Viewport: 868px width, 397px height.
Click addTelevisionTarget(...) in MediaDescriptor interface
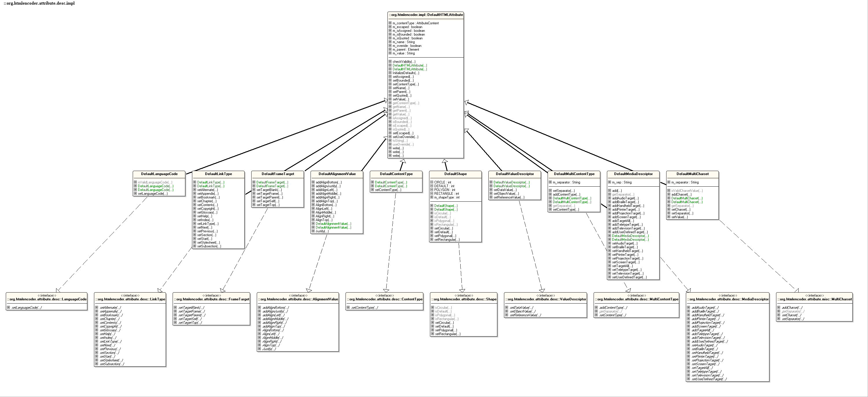(x=707, y=338)
